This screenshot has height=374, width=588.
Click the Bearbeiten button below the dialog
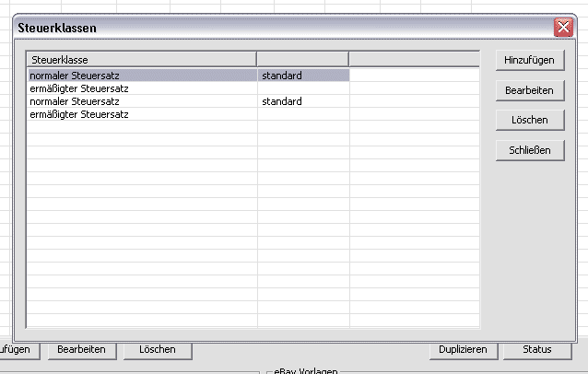point(81,350)
